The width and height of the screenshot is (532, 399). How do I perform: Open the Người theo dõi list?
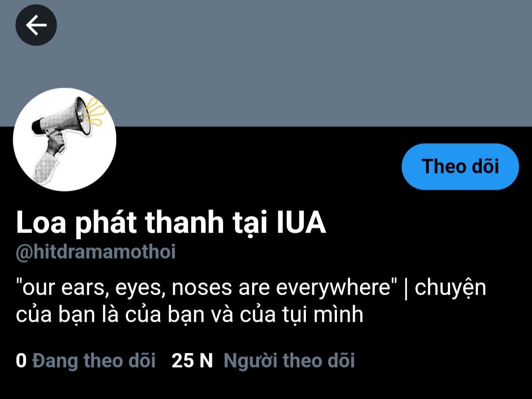point(263,360)
